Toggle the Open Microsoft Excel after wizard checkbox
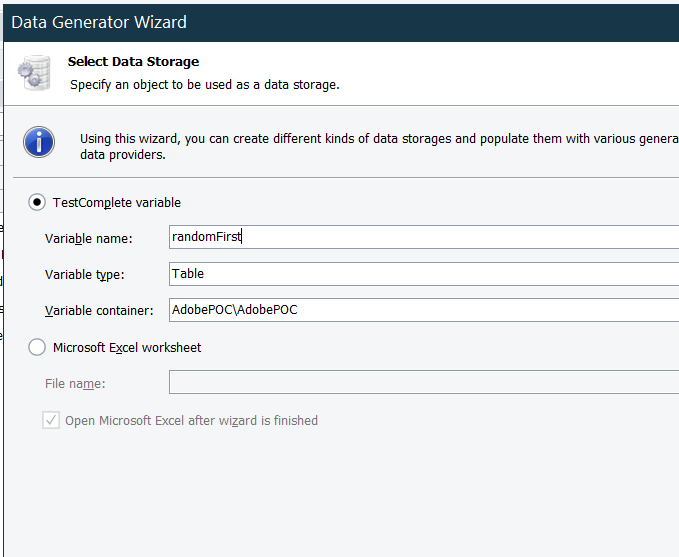The width and height of the screenshot is (679, 557). (51, 421)
